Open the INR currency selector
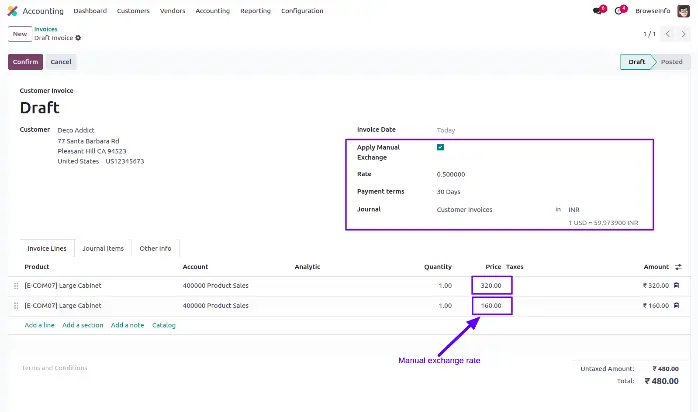 point(575,209)
